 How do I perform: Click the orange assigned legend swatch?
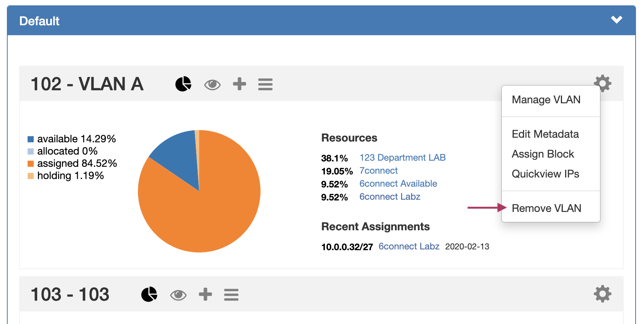click(31, 164)
